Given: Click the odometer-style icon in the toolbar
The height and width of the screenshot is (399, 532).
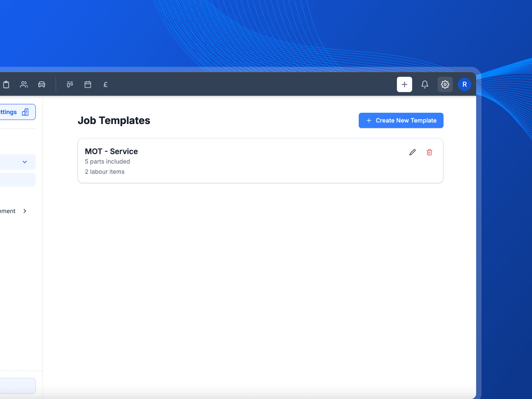Looking at the screenshot, I should tap(70, 84).
